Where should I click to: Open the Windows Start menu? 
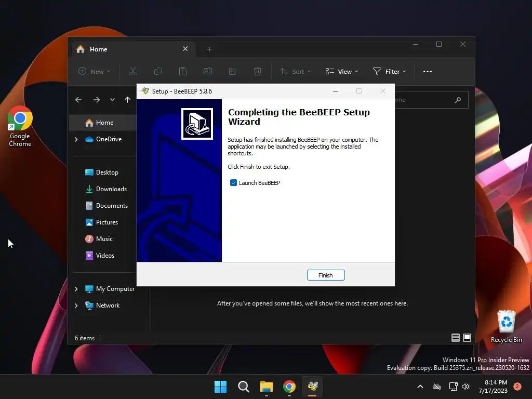(220, 387)
